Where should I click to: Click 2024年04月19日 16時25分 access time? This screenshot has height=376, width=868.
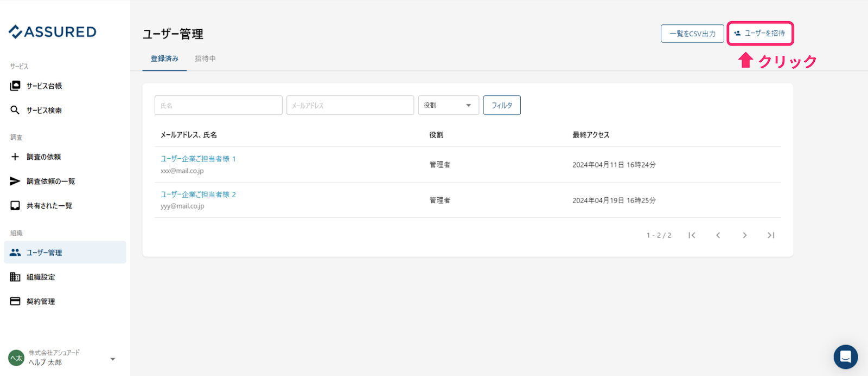click(614, 200)
